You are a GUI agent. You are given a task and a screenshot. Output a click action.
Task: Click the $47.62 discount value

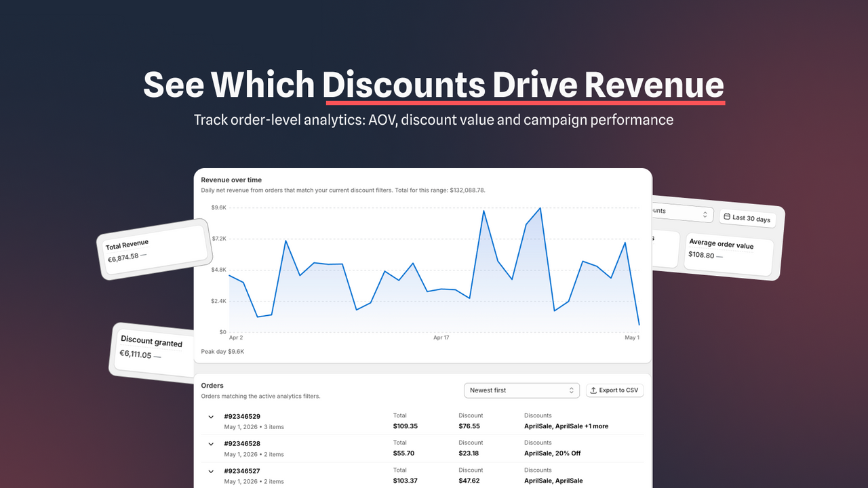[469, 481]
